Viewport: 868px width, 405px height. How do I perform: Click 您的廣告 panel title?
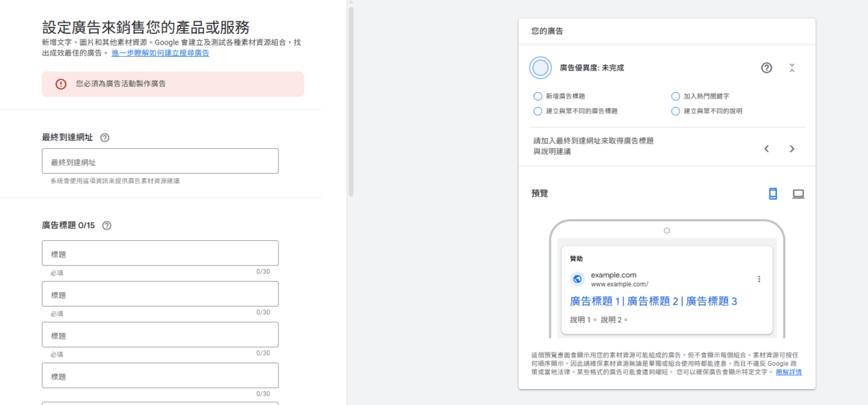pyautogui.click(x=547, y=31)
